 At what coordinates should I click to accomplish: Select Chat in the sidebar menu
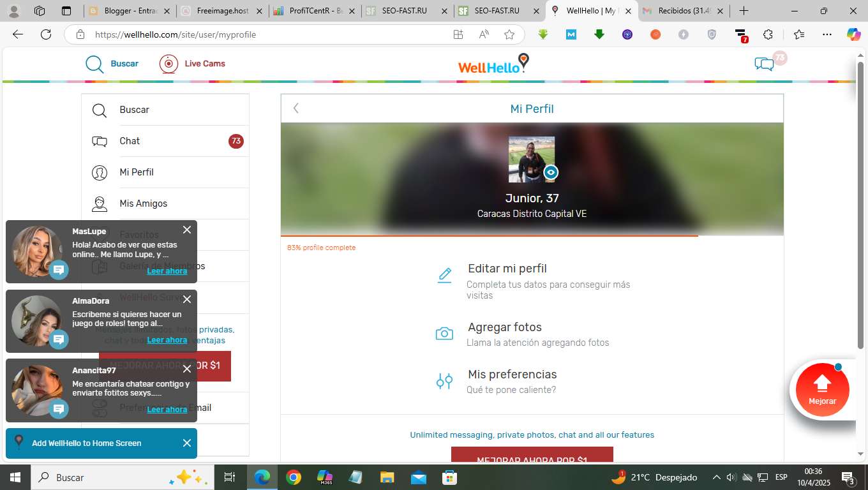click(165, 141)
